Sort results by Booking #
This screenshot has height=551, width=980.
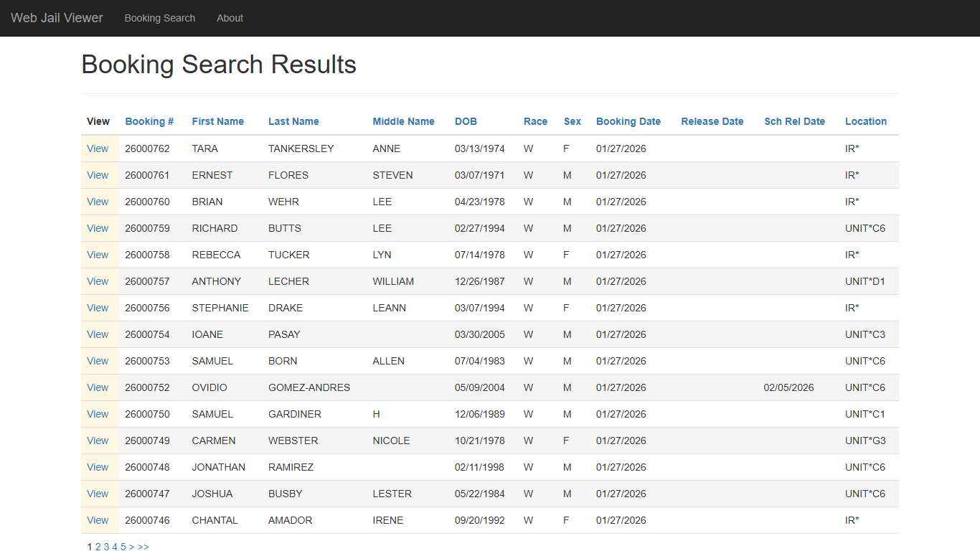point(149,121)
